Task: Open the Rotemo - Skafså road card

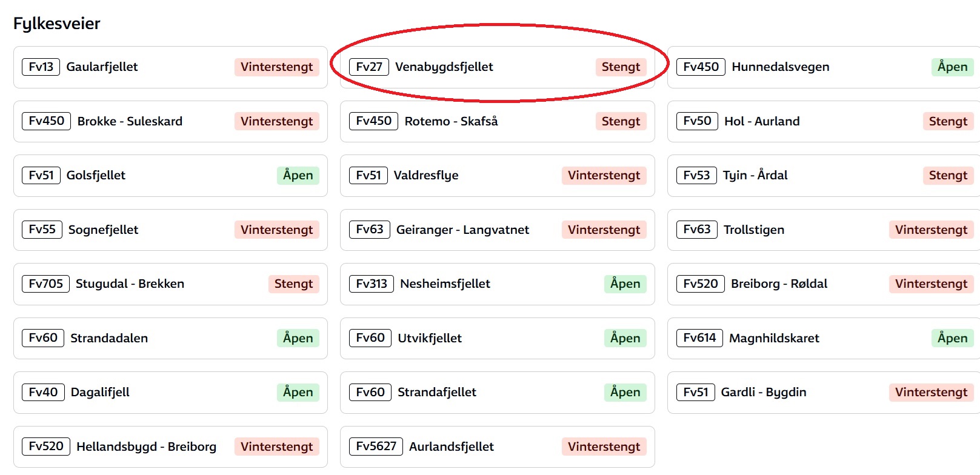Action: coord(498,121)
